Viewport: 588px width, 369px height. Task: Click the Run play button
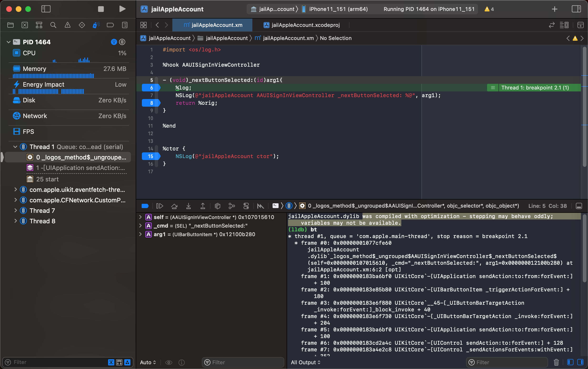122,9
